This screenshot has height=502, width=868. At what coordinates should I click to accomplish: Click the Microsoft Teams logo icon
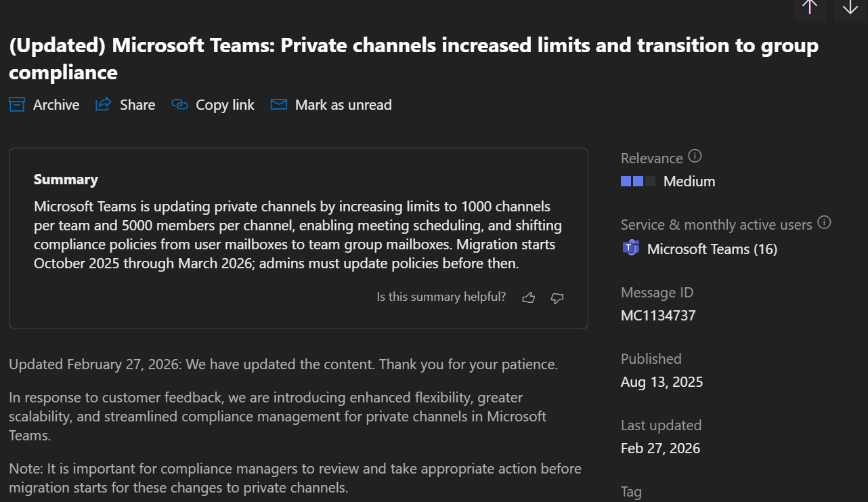[631, 248]
